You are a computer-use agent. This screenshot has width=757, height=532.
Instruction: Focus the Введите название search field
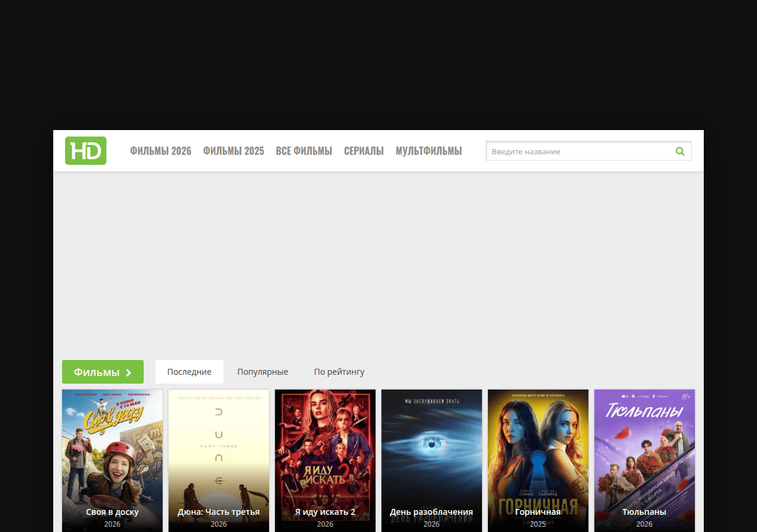[x=588, y=151]
